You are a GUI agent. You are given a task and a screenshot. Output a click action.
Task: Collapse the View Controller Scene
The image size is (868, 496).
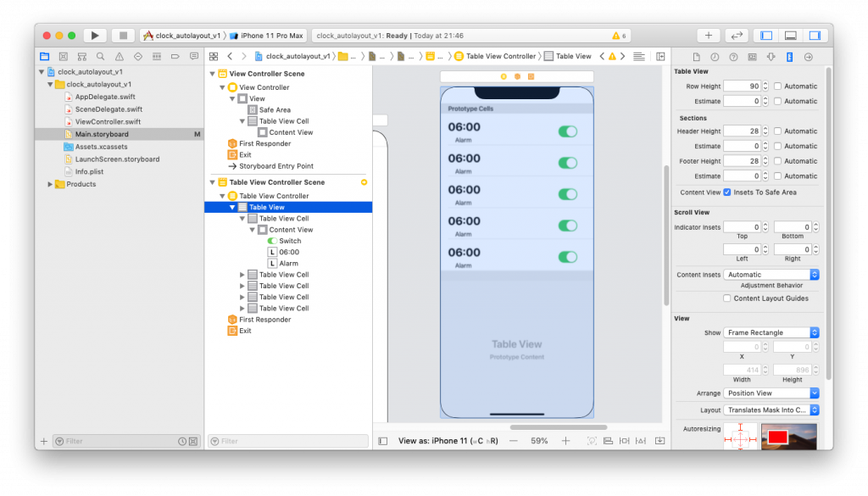[x=213, y=74]
